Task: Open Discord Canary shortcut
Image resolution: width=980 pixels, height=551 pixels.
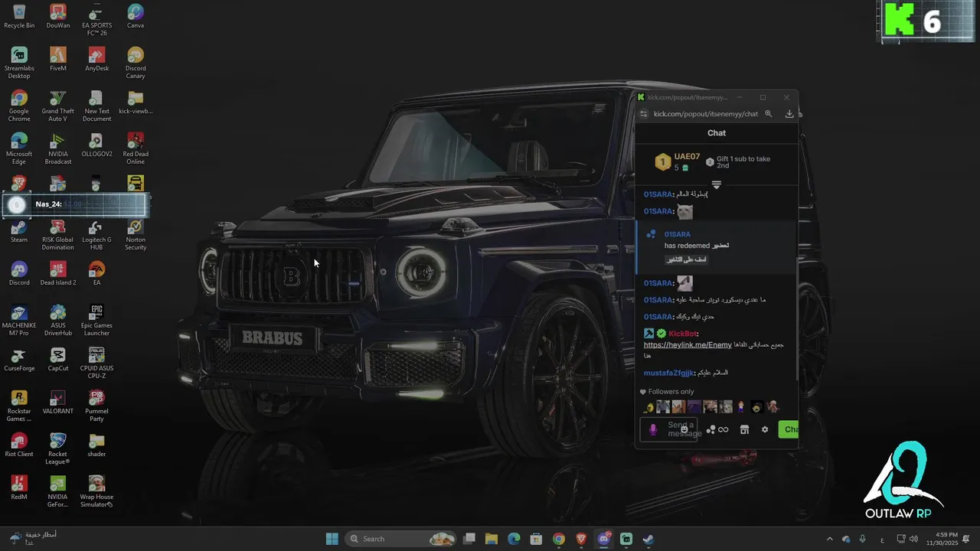Action: tap(136, 63)
